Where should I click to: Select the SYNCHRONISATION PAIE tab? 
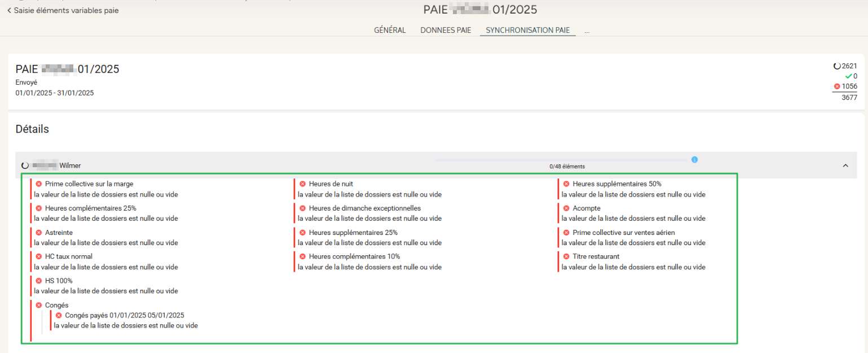(527, 30)
